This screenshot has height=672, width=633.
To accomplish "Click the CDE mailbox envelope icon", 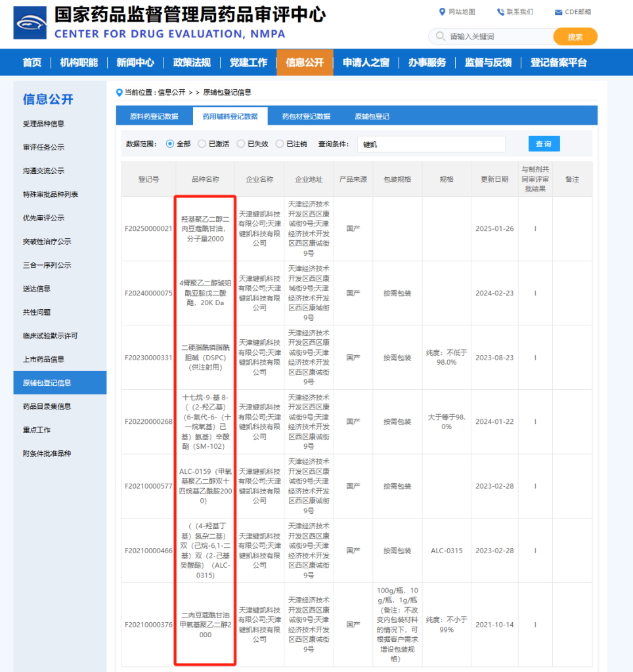I will [558, 12].
